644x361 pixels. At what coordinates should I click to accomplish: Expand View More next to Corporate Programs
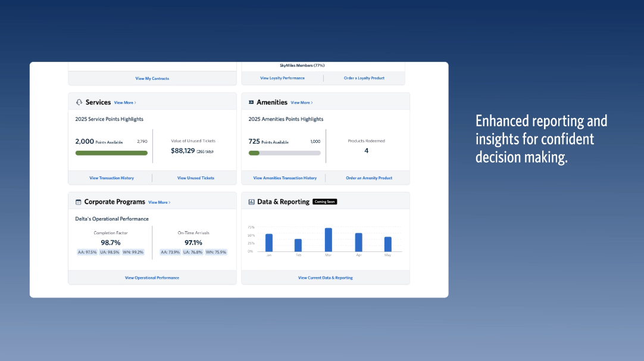(159, 203)
